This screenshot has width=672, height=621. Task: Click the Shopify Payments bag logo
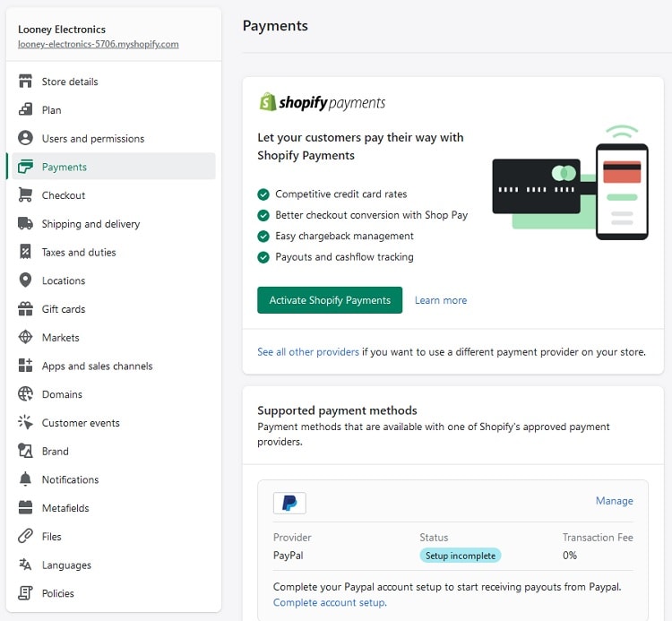tap(268, 102)
